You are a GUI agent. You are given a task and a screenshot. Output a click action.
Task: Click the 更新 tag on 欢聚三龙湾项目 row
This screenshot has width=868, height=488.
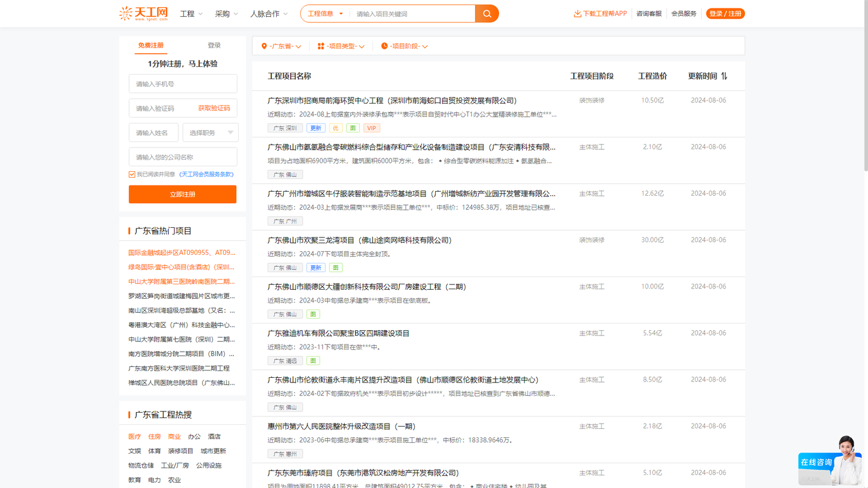pos(316,267)
